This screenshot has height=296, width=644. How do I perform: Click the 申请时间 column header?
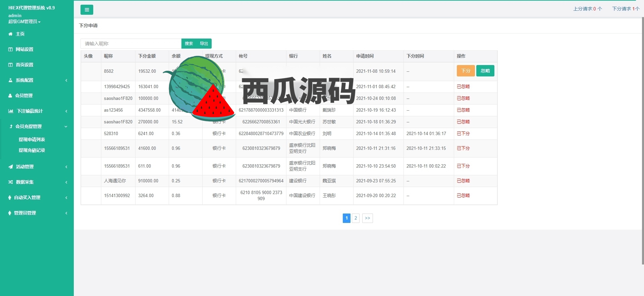click(365, 56)
